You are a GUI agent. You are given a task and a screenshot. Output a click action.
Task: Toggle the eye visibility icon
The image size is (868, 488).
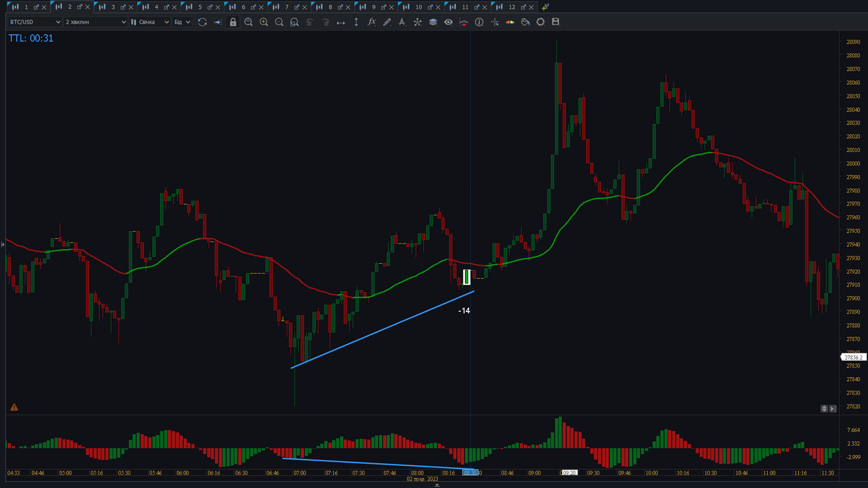(448, 22)
